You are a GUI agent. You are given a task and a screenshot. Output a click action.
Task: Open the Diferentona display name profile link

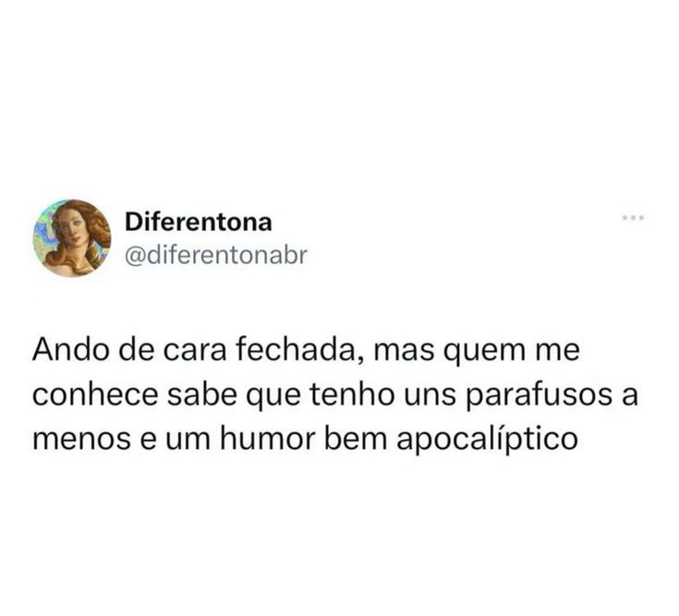coord(199,222)
